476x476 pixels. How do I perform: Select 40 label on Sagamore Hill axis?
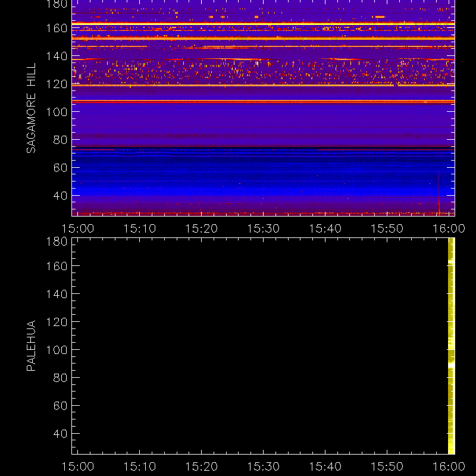click(60, 196)
